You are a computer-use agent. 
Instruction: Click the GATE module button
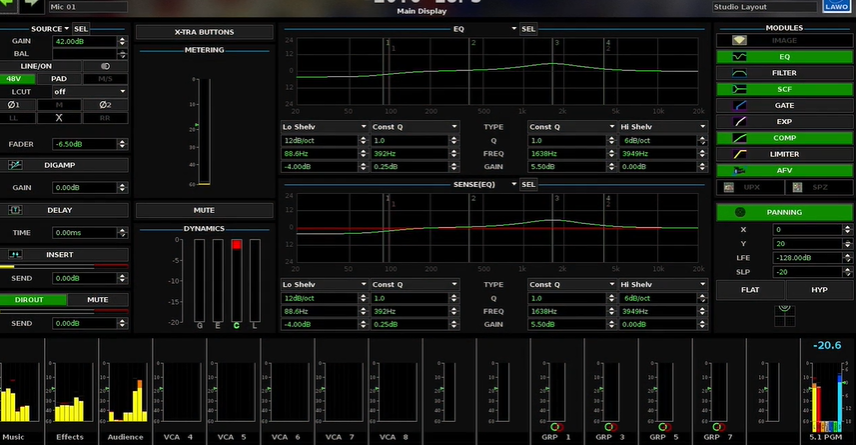[784, 105]
